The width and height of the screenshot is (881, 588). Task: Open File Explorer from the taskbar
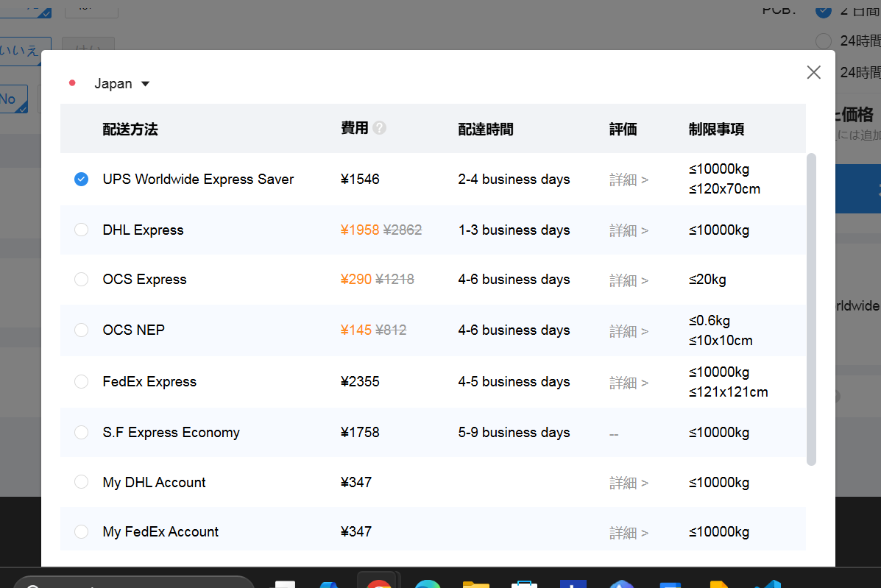[476, 584]
